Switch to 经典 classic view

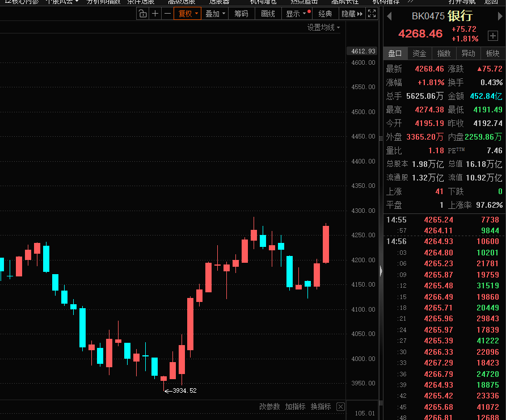pyautogui.click(x=325, y=14)
